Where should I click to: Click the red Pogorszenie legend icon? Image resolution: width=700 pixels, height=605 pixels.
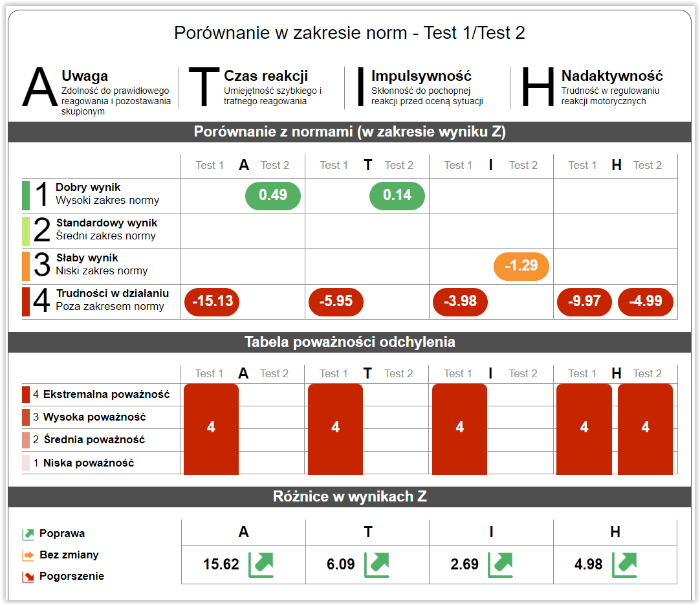[x=28, y=577]
